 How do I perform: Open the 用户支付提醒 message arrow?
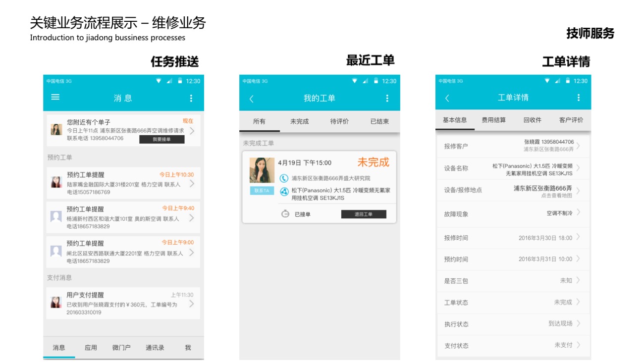(x=192, y=304)
